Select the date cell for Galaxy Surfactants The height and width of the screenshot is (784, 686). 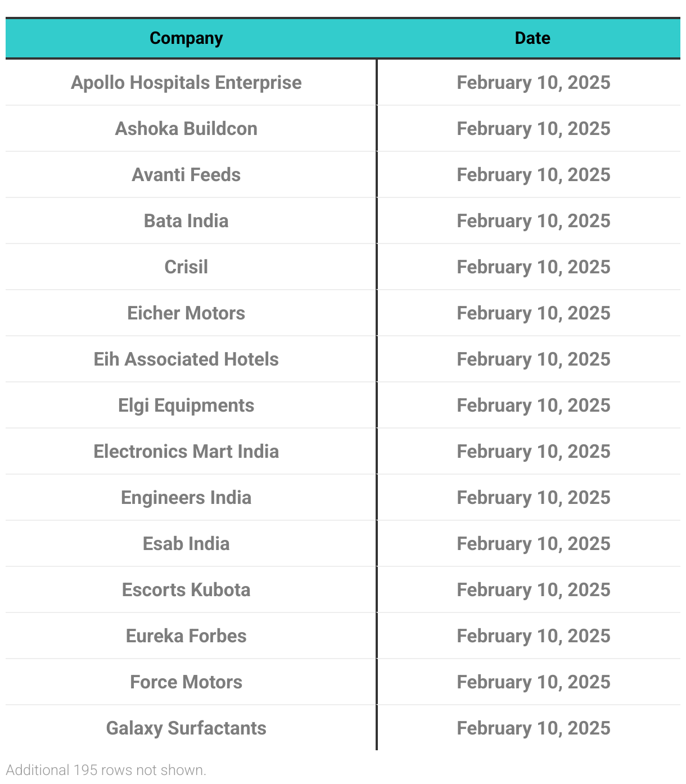pos(533,728)
